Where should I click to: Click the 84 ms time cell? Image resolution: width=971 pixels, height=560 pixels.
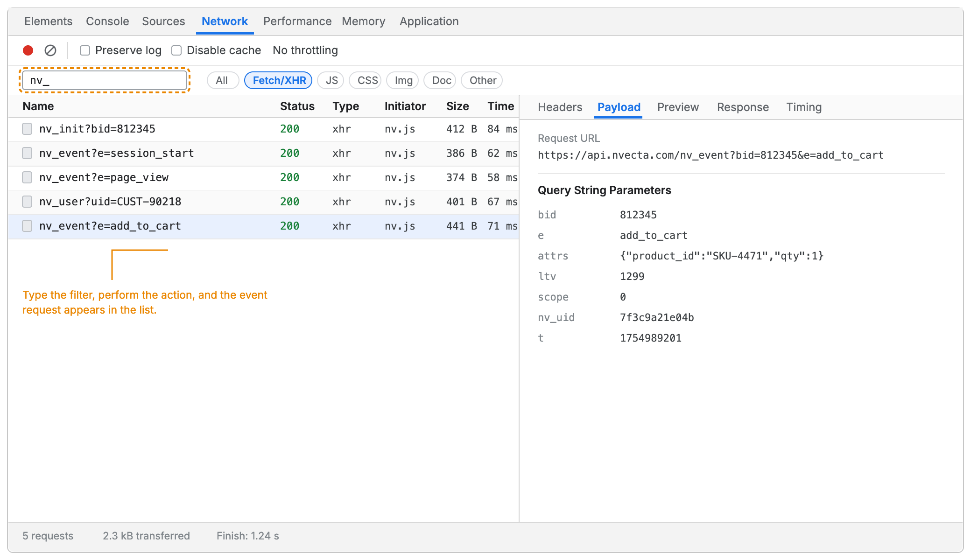pyautogui.click(x=502, y=129)
